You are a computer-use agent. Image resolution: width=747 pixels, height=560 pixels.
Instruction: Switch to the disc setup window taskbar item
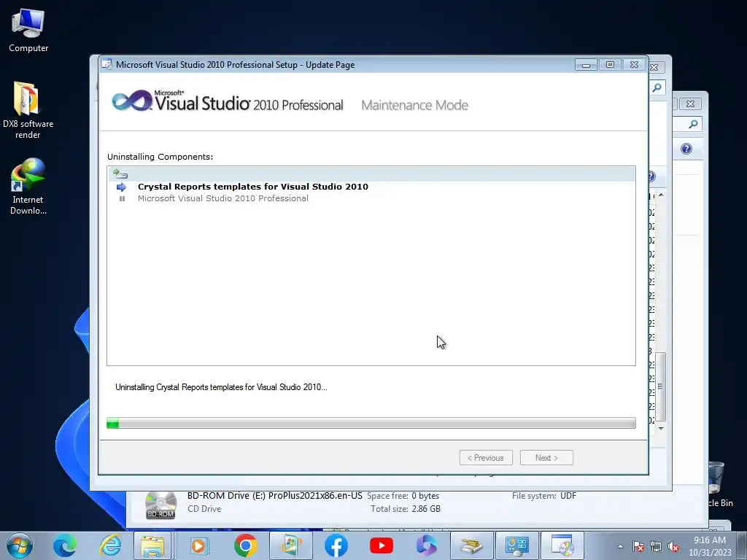point(562,545)
